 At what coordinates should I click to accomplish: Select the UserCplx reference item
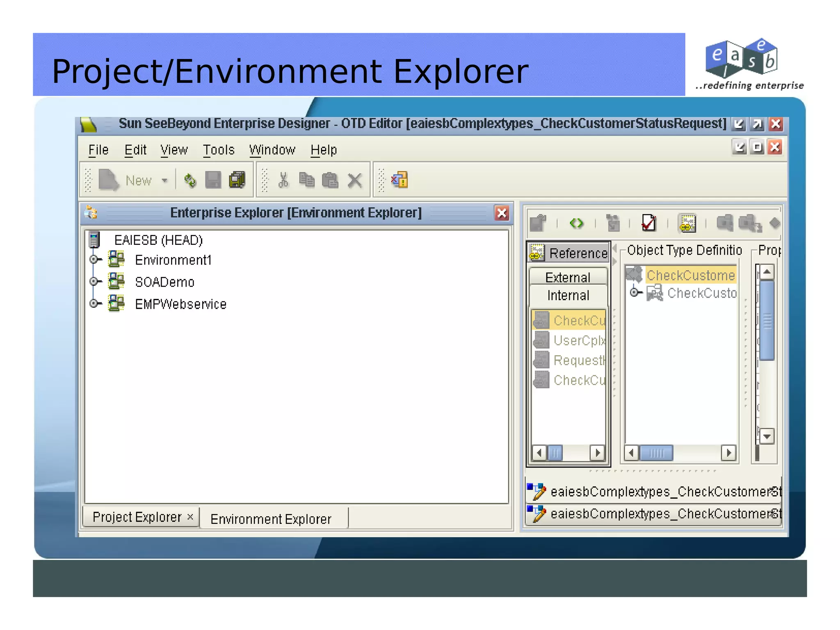[569, 340]
